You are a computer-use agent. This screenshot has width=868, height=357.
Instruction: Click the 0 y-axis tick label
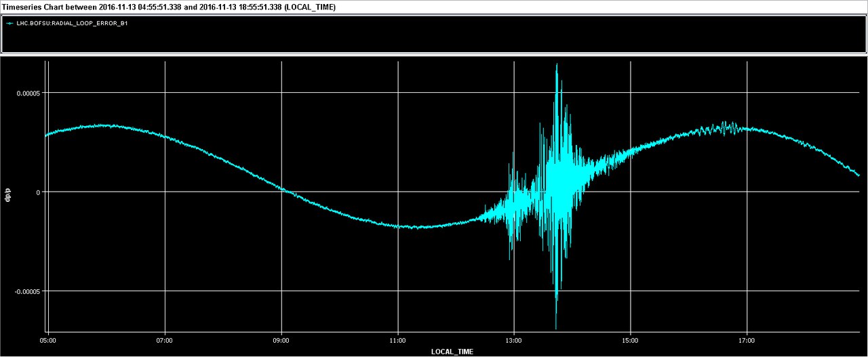point(38,192)
